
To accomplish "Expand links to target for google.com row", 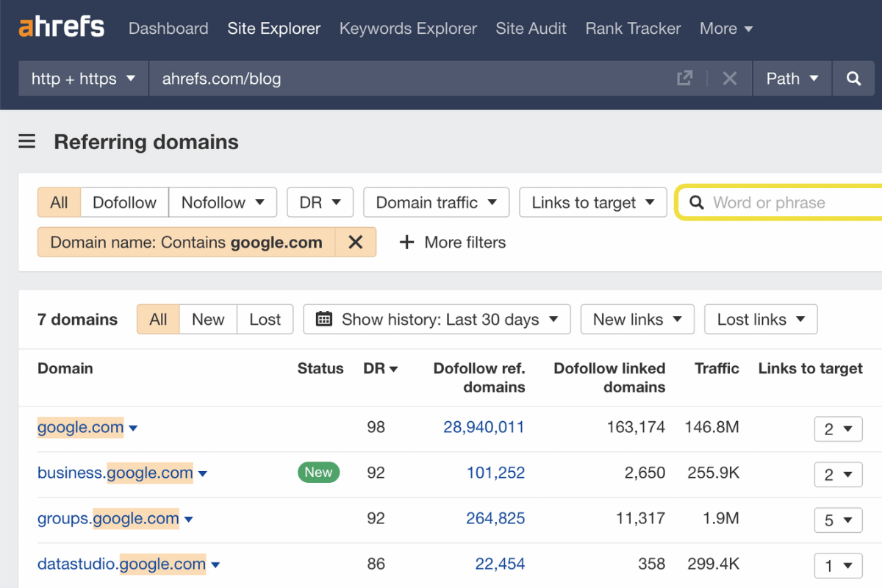I will click(x=838, y=429).
